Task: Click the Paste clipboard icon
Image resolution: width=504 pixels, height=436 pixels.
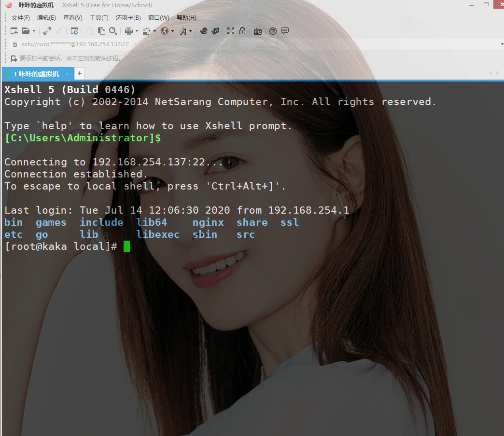Action: click(101, 31)
